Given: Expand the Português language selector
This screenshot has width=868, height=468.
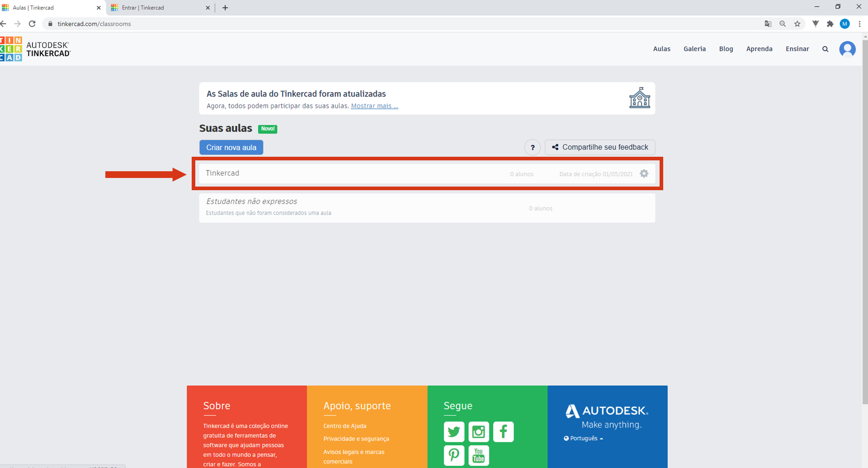Looking at the screenshot, I should [x=583, y=438].
